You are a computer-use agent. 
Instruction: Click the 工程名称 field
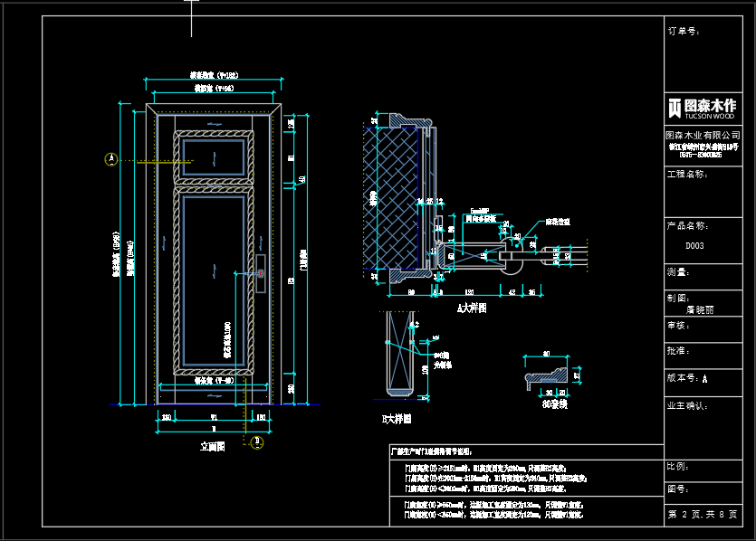tap(703, 192)
